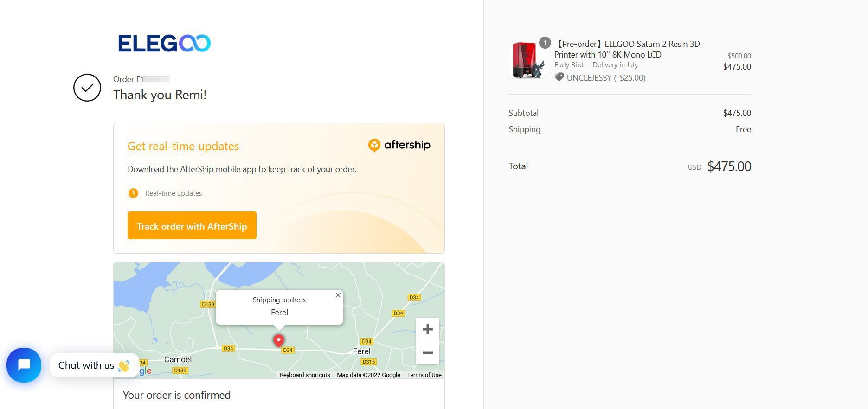Screen dimensions: 868x409
Task: Click the Download the AfterShip mobile app text
Action: pos(242,169)
